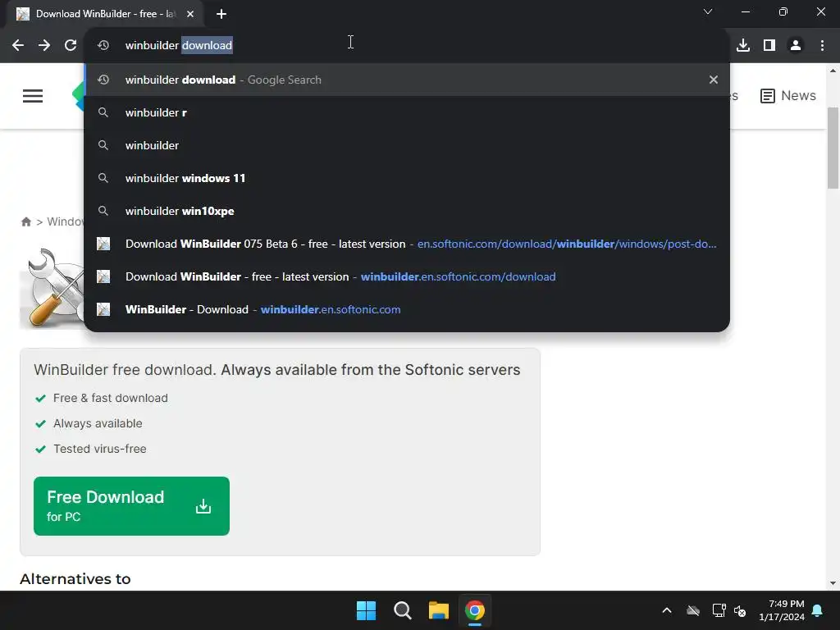The image size is (840, 630).
Task: Click the Free Download for PC button
Action: [x=131, y=505]
